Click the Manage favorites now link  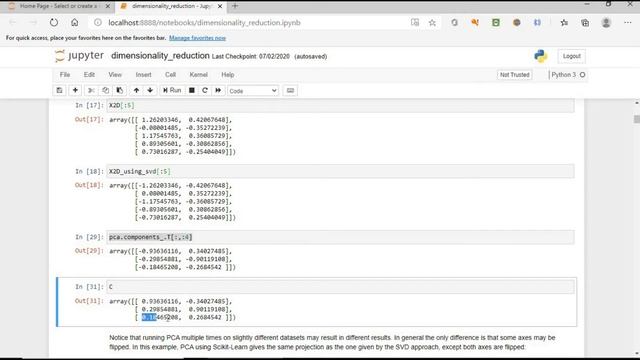(197, 38)
